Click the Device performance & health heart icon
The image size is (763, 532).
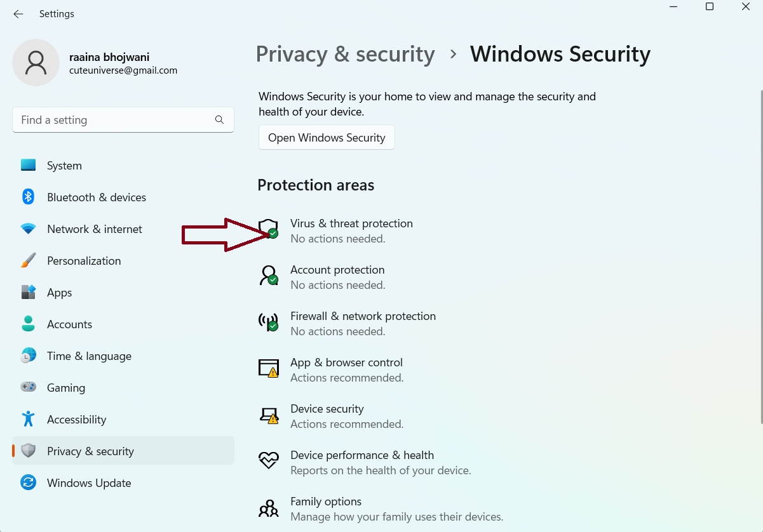[269, 460]
